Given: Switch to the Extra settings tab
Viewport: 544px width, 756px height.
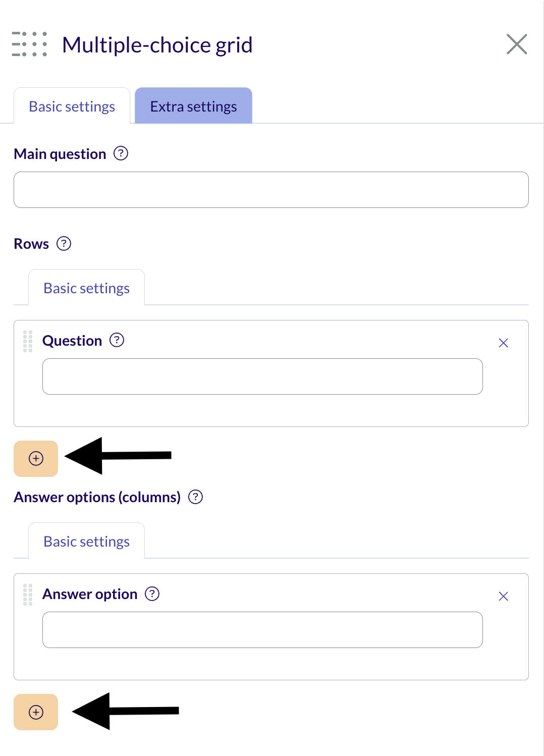Looking at the screenshot, I should 193,106.
